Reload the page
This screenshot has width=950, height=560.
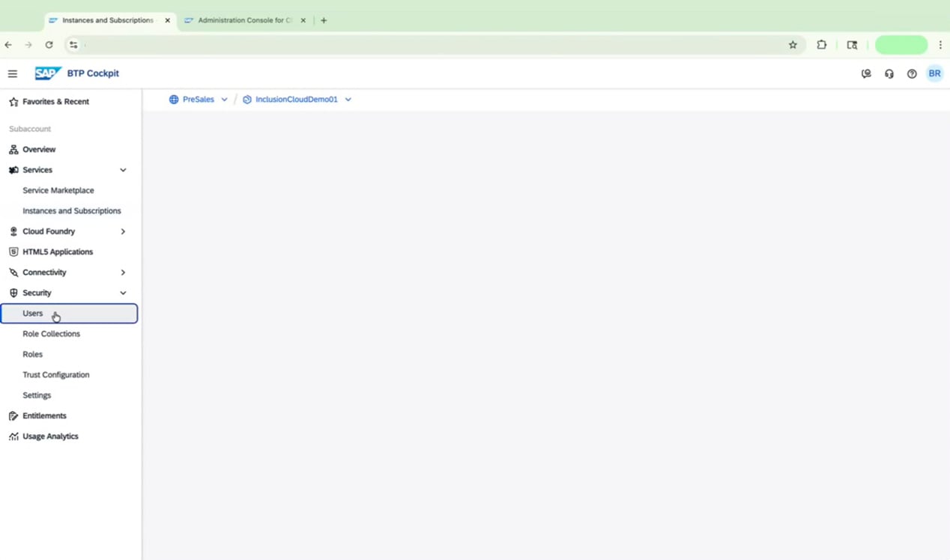tap(49, 45)
